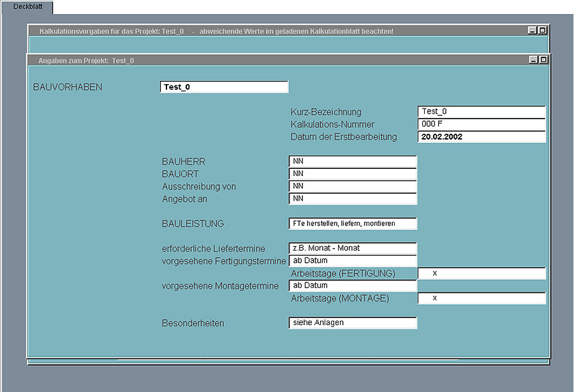Image resolution: width=574 pixels, height=392 pixels.
Task: Switch to the Deckblatt tab
Action: (x=27, y=6)
